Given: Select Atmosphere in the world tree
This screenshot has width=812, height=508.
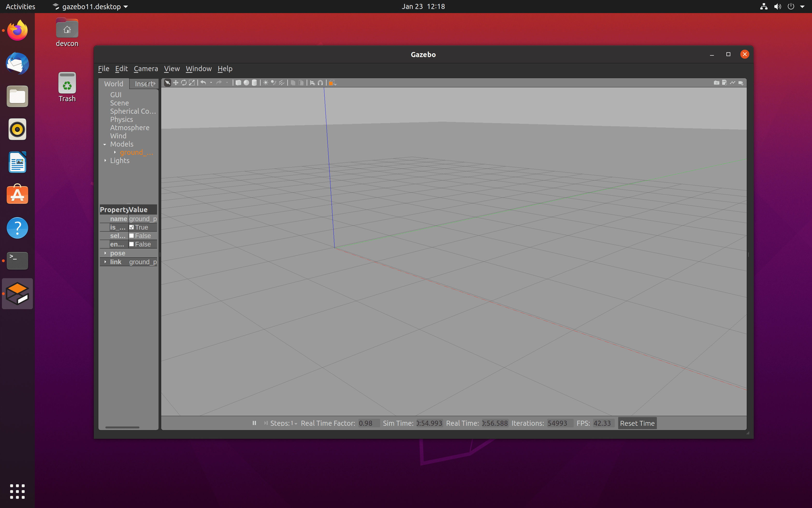Looking at the screenshot, I should tap(130, 128).
